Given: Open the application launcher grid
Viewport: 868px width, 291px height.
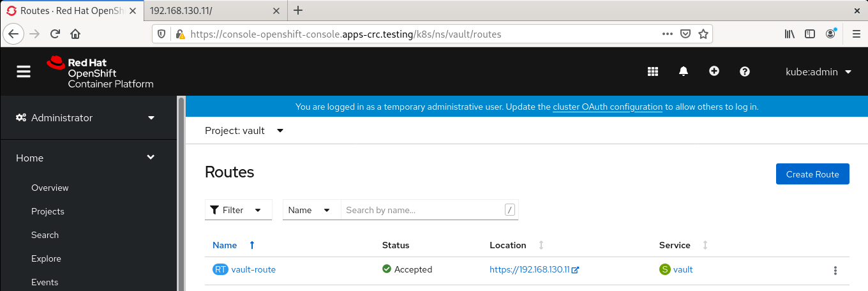Looking at the screenshot, I should tap(653, 71).
